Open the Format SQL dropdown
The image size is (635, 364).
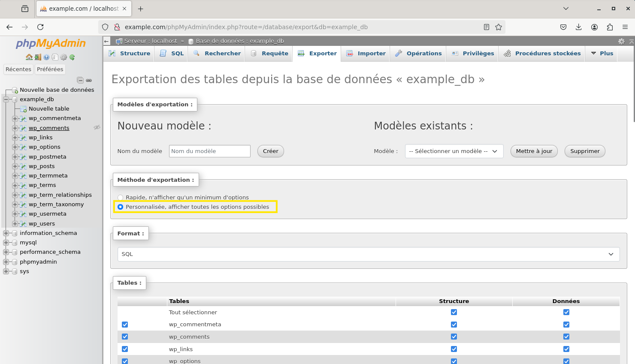click(369, 254)
